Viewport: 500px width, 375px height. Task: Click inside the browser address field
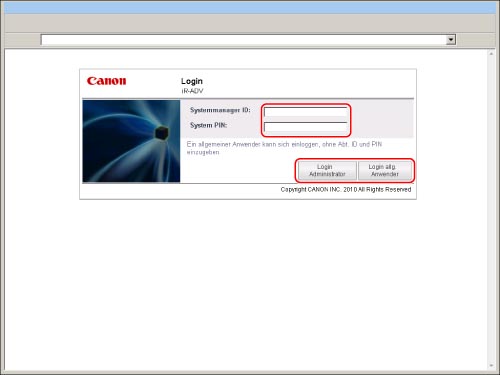point(244,40)
